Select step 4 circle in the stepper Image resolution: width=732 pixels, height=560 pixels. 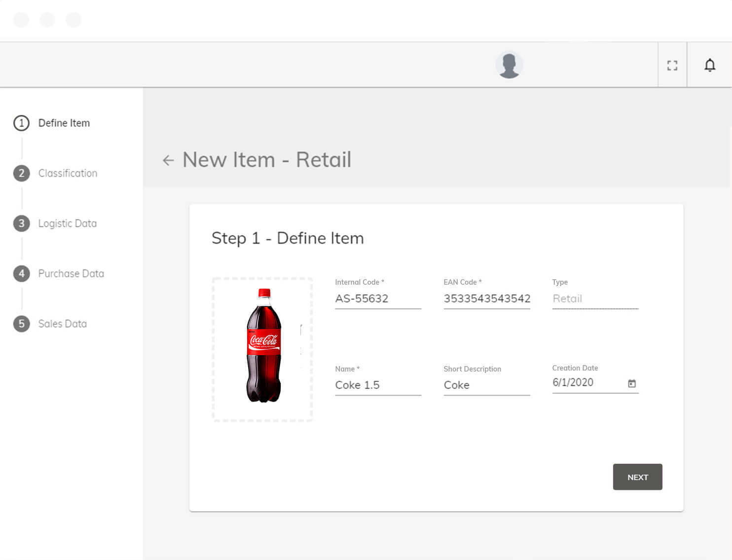coord(21,273)
